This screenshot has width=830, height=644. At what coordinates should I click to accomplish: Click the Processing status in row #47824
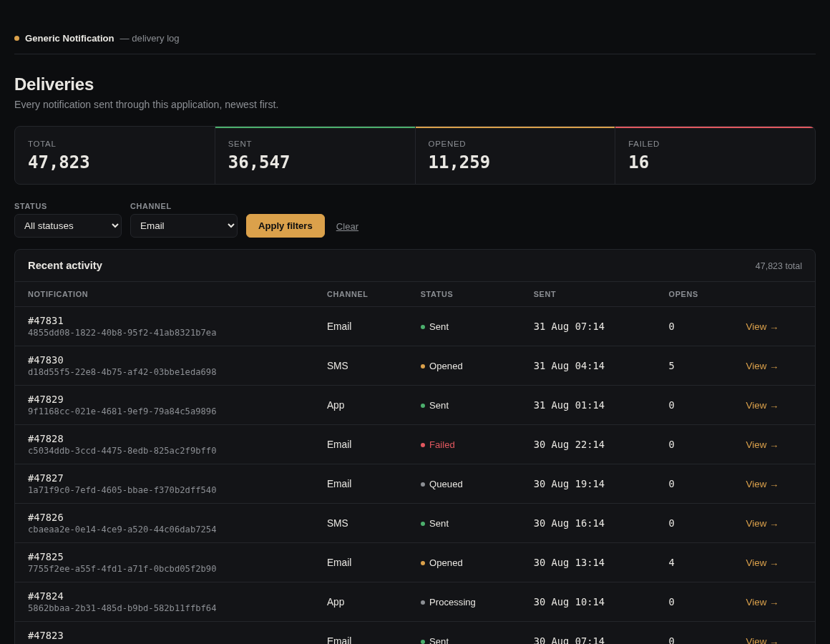coord(448,602)
